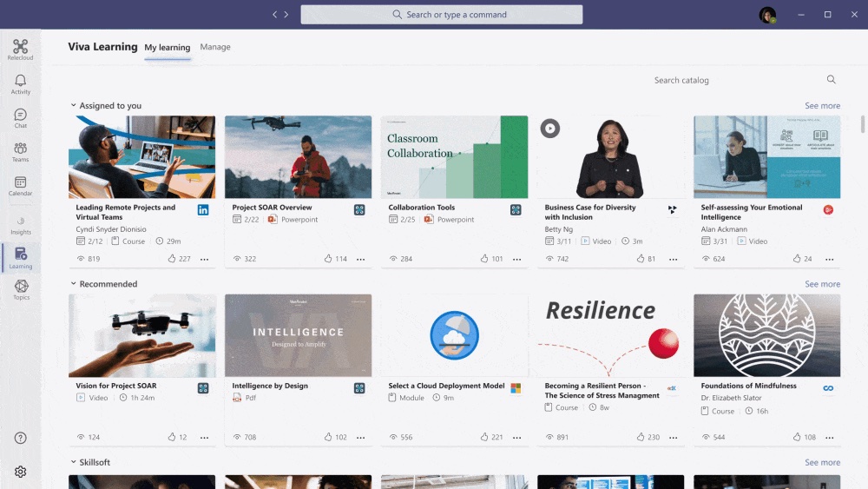Like Business Case for Diversity card

pos(641,259)
